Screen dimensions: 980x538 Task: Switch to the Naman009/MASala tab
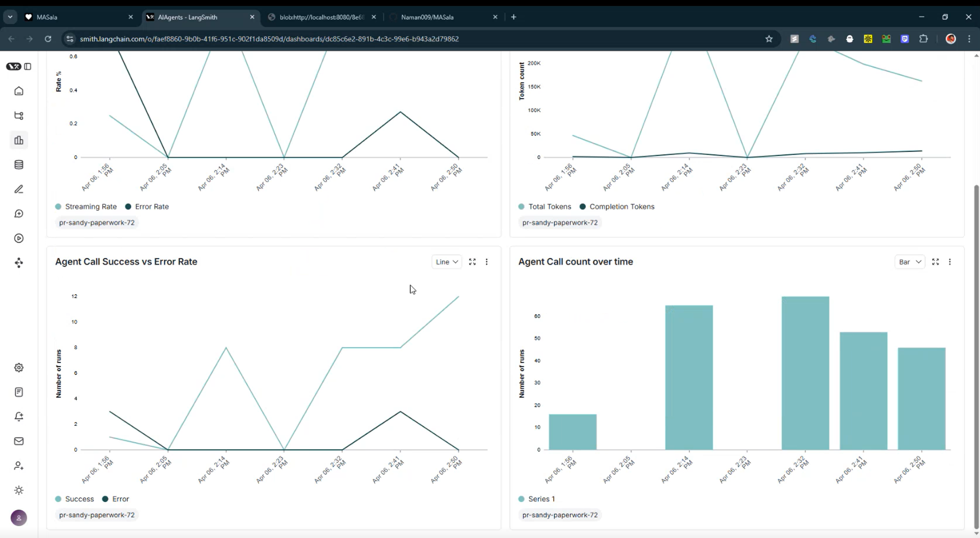coord(443,17)
